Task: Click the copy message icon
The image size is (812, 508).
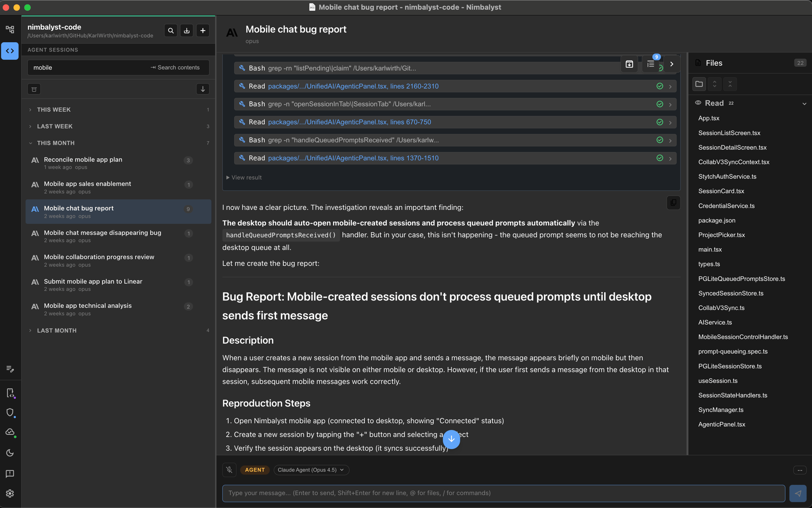Action: [673, 203]
